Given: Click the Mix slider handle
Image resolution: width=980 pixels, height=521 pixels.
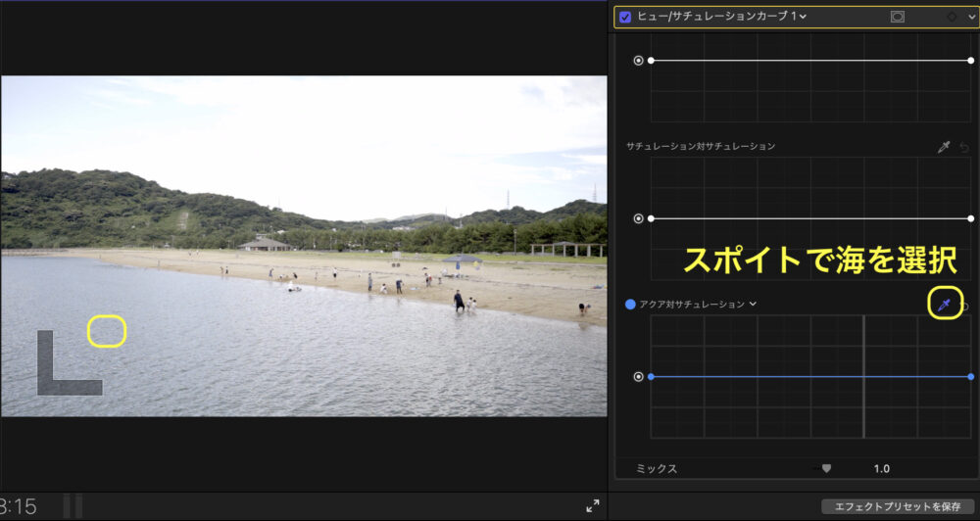Looking at the screenshot, I should click(826, 469).
